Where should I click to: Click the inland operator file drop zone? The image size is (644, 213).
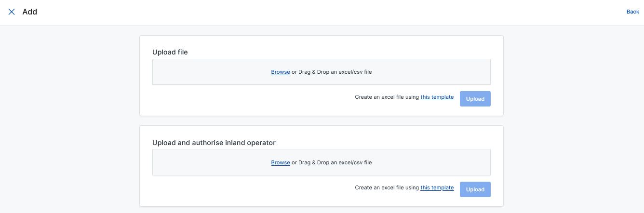[x=321, y=162]
